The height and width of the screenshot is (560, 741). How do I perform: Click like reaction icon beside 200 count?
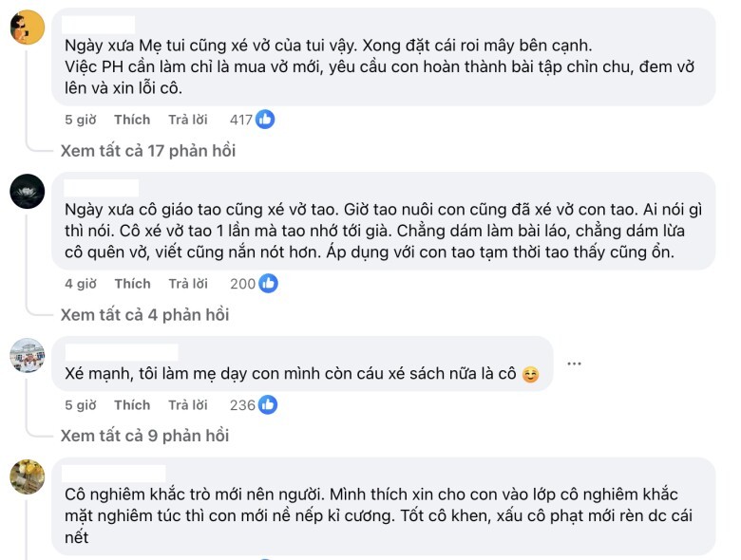coord(268,283)
